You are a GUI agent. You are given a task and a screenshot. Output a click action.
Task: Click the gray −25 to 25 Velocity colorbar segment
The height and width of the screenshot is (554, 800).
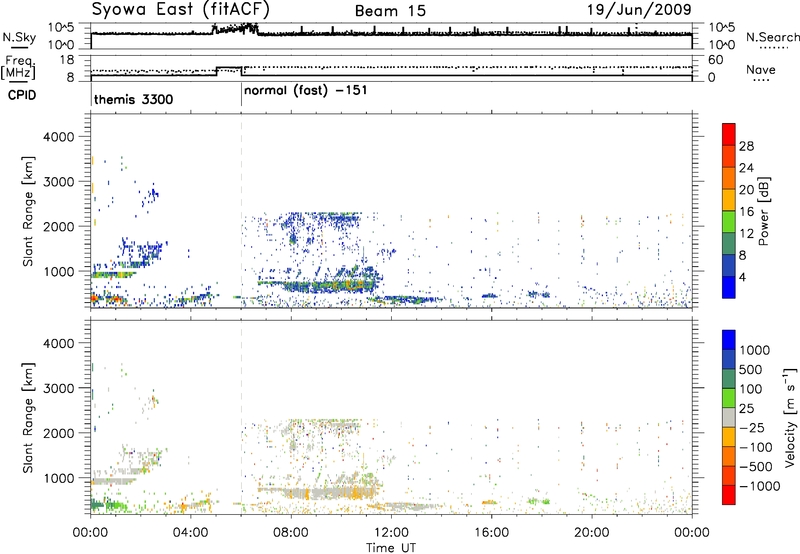pos(729,418)
